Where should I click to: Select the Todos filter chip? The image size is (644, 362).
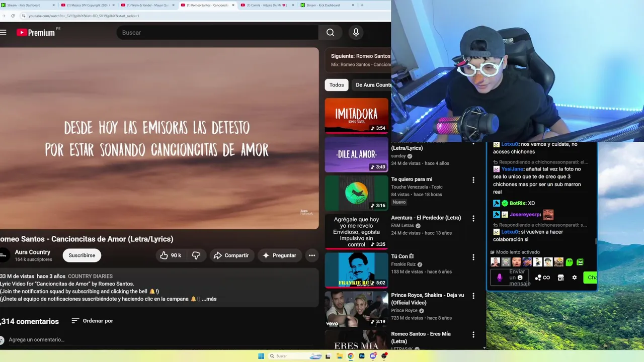[x=337, y=85]
